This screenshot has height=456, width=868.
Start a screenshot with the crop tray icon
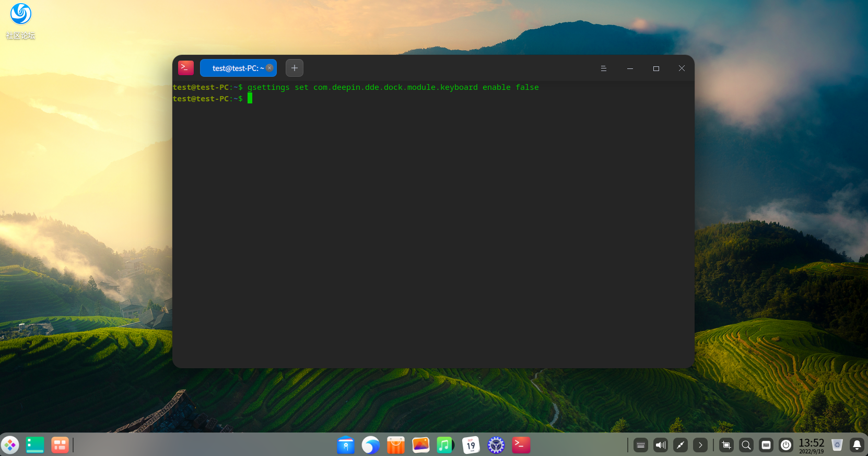click(726, 445)
